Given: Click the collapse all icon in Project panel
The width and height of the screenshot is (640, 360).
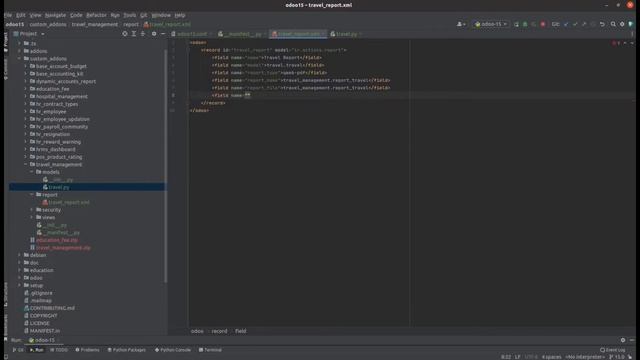Looking at the screenshot, I should 143,34.
